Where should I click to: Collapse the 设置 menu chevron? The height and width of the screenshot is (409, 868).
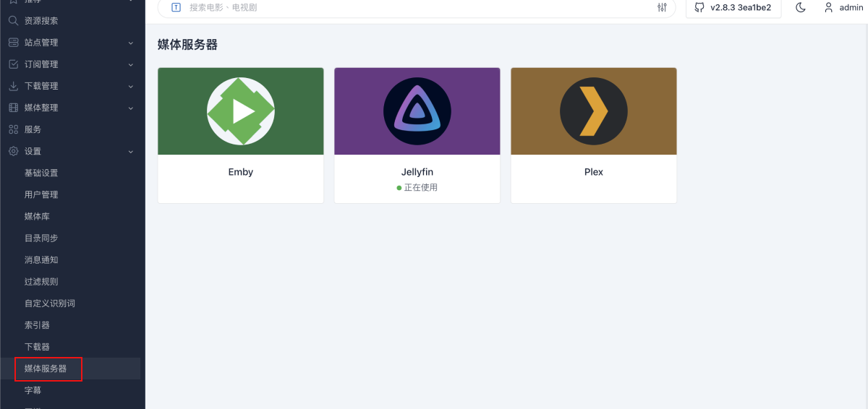coord(131,151)
